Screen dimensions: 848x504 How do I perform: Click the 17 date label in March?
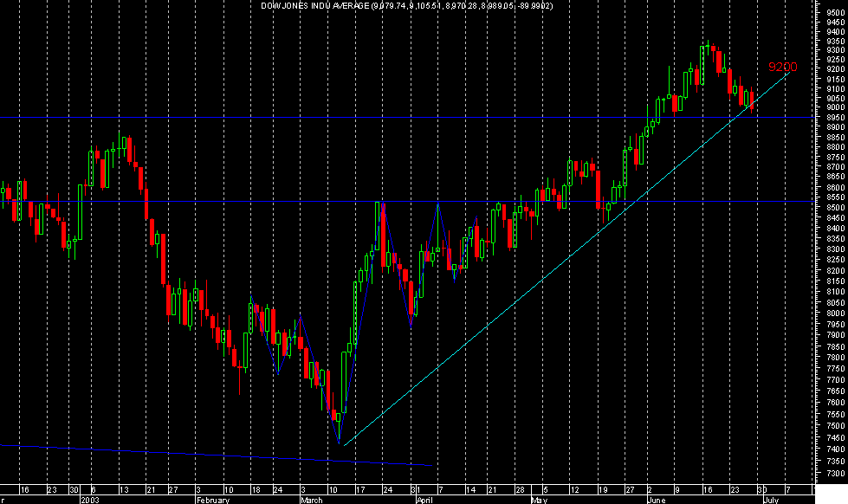[360, 490]
